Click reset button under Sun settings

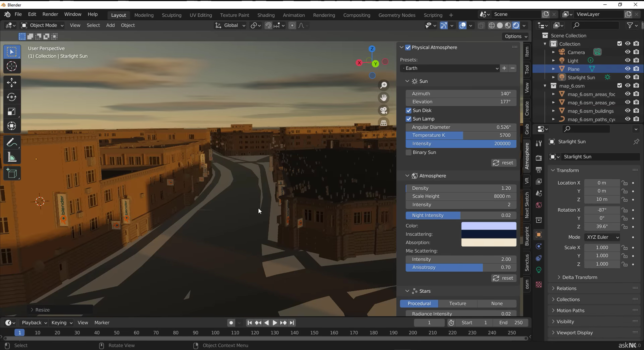click(x=503, y=163)
